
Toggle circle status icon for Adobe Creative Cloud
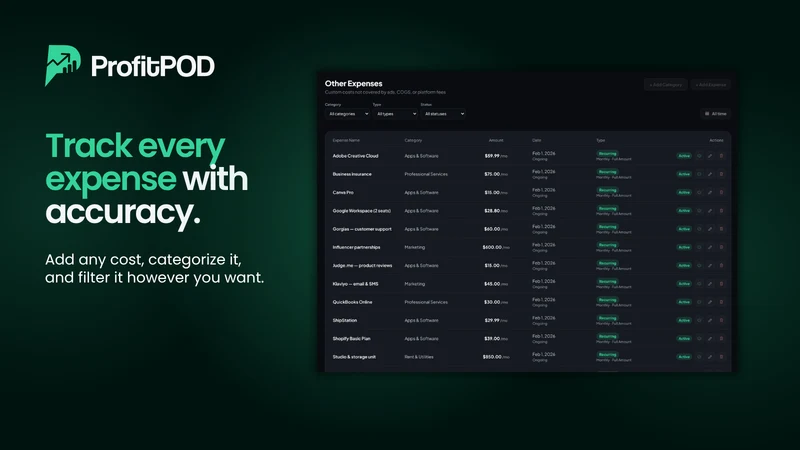[699, 156]
